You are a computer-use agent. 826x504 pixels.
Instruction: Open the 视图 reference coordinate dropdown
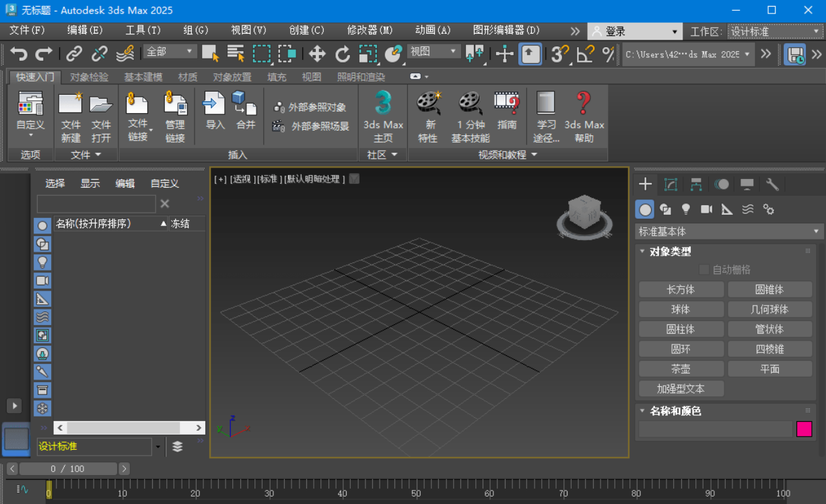(x=434, y=52)
